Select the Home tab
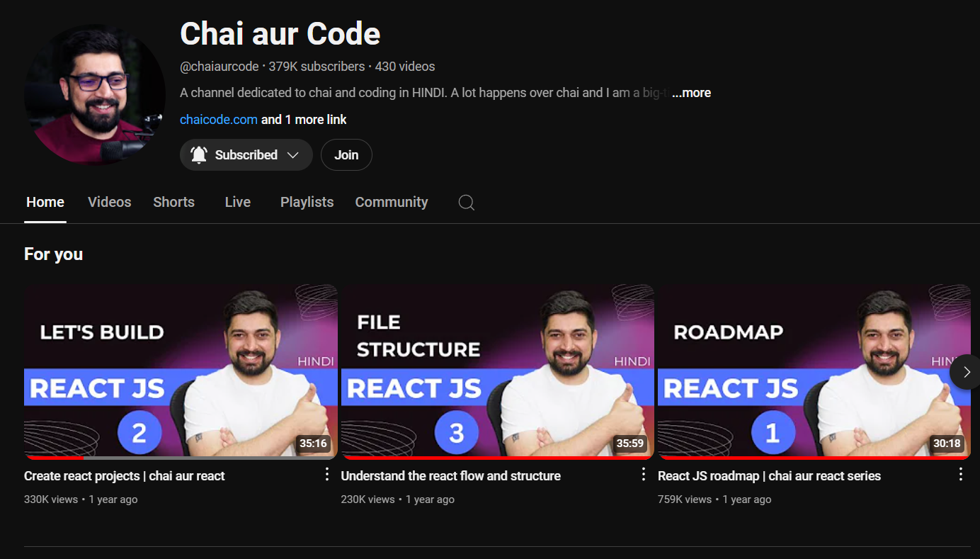Viewport: 980px width, 559px height. pos(45,202)
